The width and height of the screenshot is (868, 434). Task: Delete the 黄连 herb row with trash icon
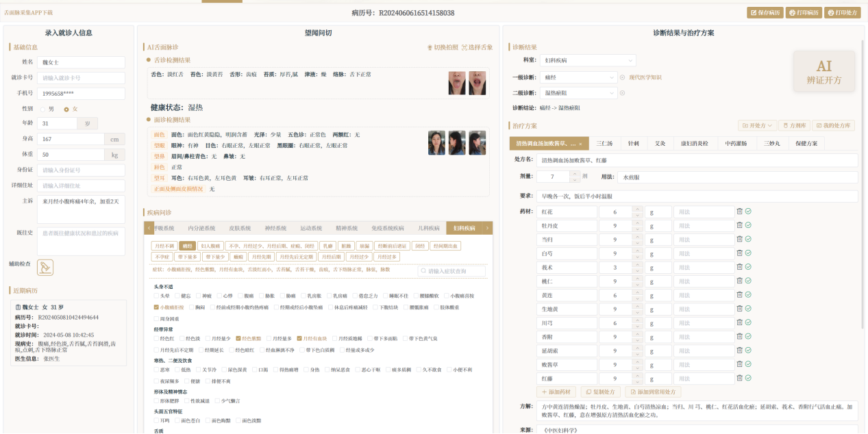(x=740, y=294)
